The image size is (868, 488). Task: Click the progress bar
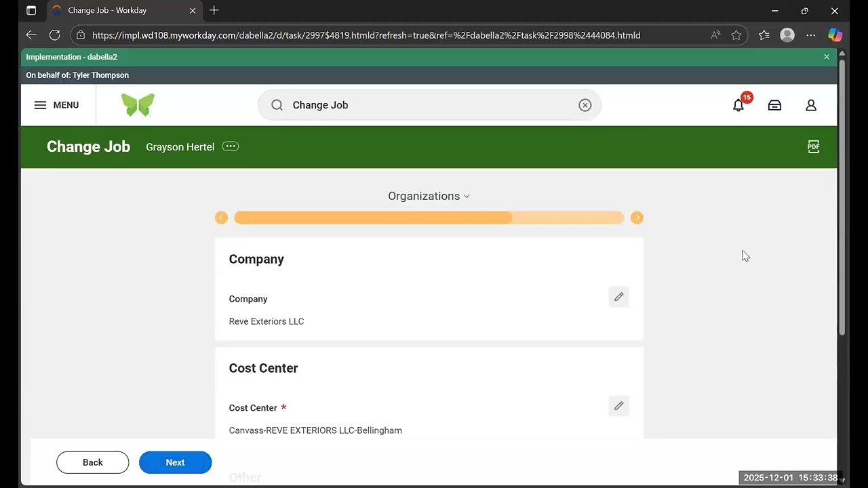tap(429, 218)
